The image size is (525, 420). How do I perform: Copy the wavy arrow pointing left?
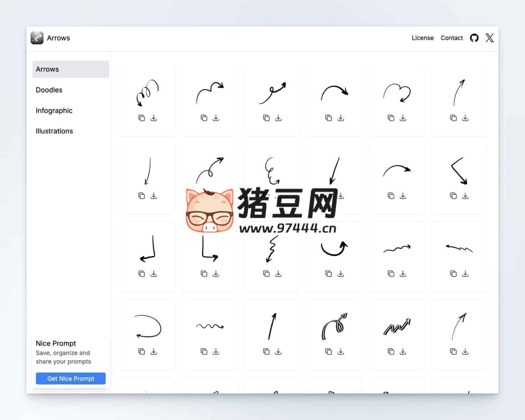453,274
